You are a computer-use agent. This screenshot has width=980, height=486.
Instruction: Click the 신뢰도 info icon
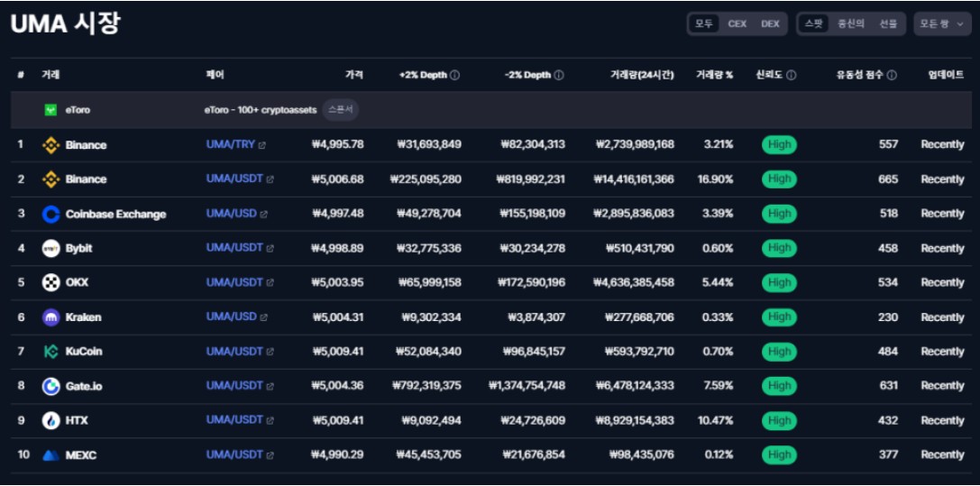click(792, 75)
